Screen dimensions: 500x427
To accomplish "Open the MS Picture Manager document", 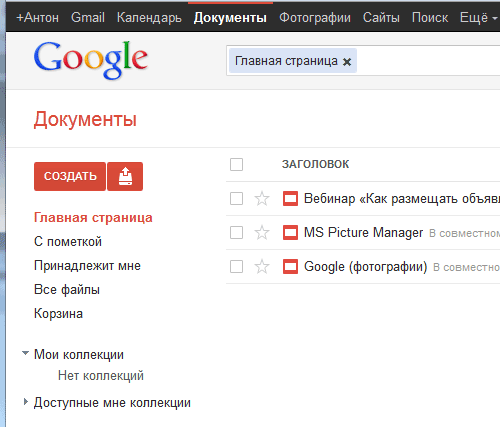I will 363,232.
